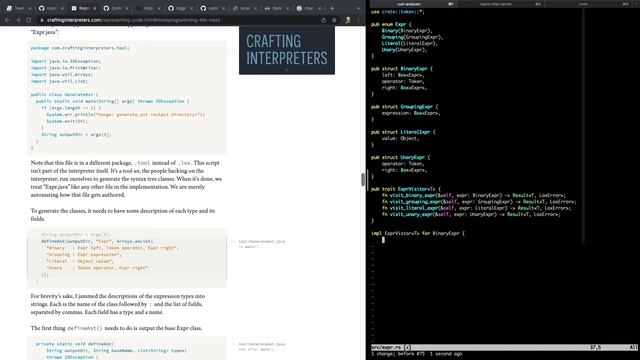Click the 'package com.craftinginterpreters.tool;' code line
This screenshot has height=360, width=640.
click(80, 48)
